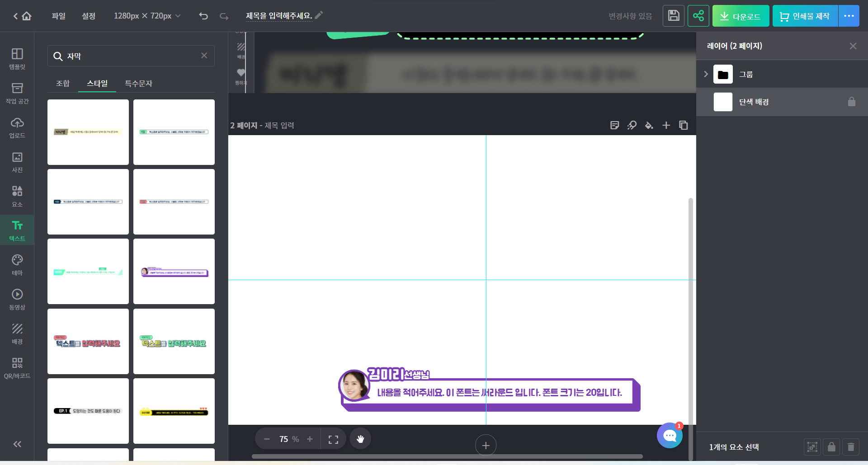Close the 레이어 panel
The image size is (868, 465).
coord(853,46)
